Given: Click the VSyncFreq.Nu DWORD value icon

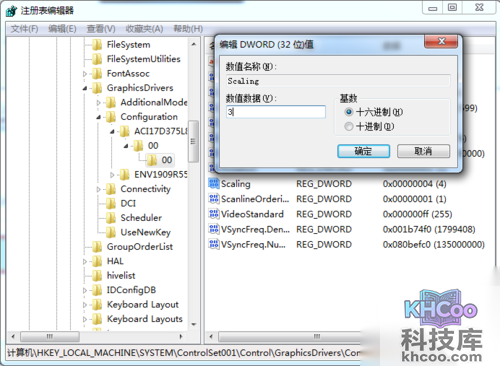Looking at the screenshot, I should click(213, 244).
